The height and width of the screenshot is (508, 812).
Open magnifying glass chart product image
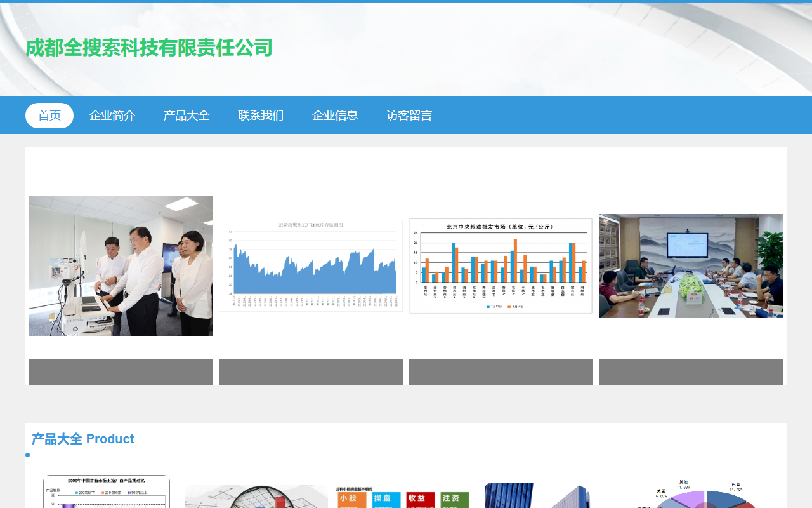point(256,497)
